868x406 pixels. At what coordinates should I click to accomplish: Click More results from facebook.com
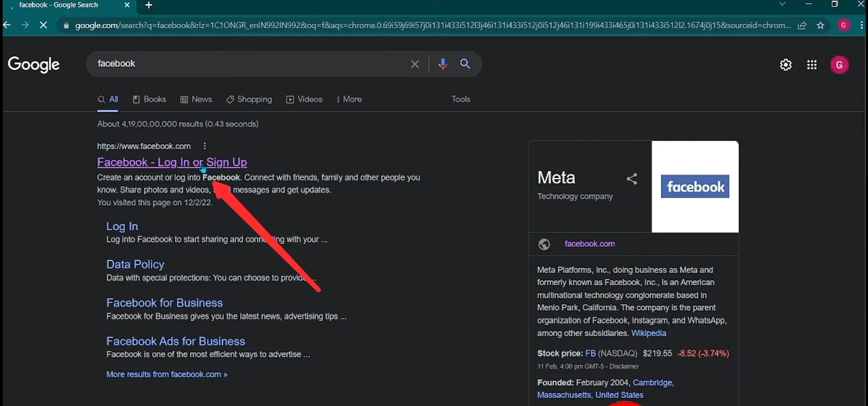pyautogui.click(x=166, y=374)
